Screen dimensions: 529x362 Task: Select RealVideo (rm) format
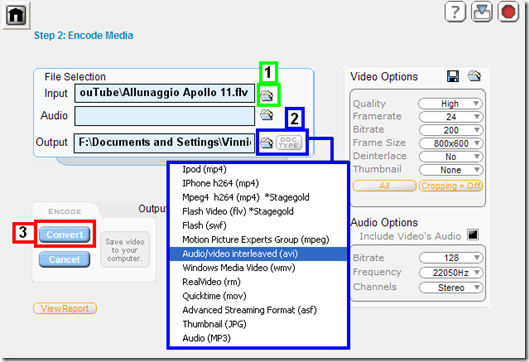pos(258,282)
